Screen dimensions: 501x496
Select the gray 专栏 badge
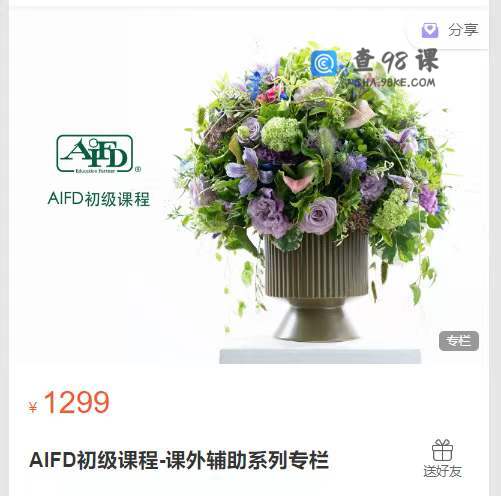pos(459,341)
